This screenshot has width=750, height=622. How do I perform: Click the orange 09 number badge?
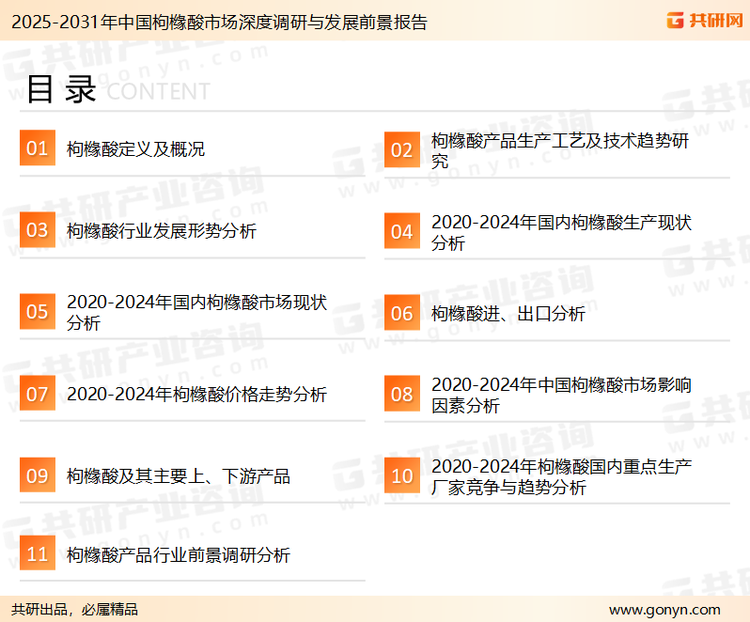pyautogui.click(x=37, y=475)
